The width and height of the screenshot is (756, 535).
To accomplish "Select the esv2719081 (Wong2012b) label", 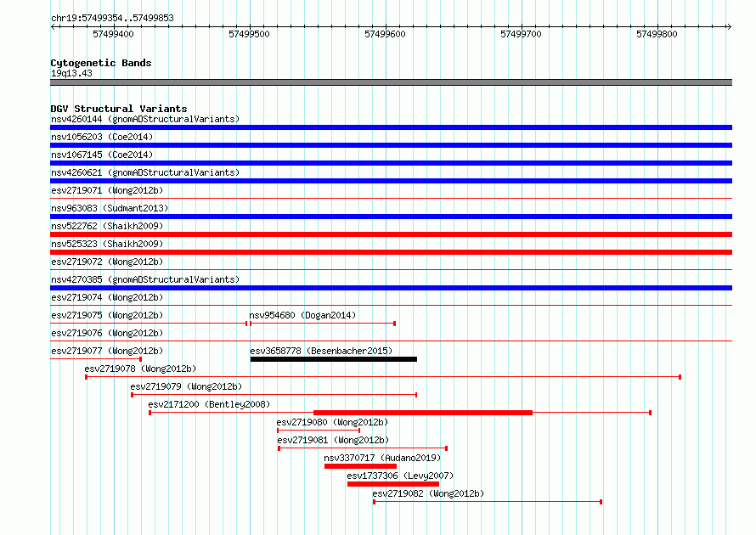I will pyautogui.click(x=333, y=440).
